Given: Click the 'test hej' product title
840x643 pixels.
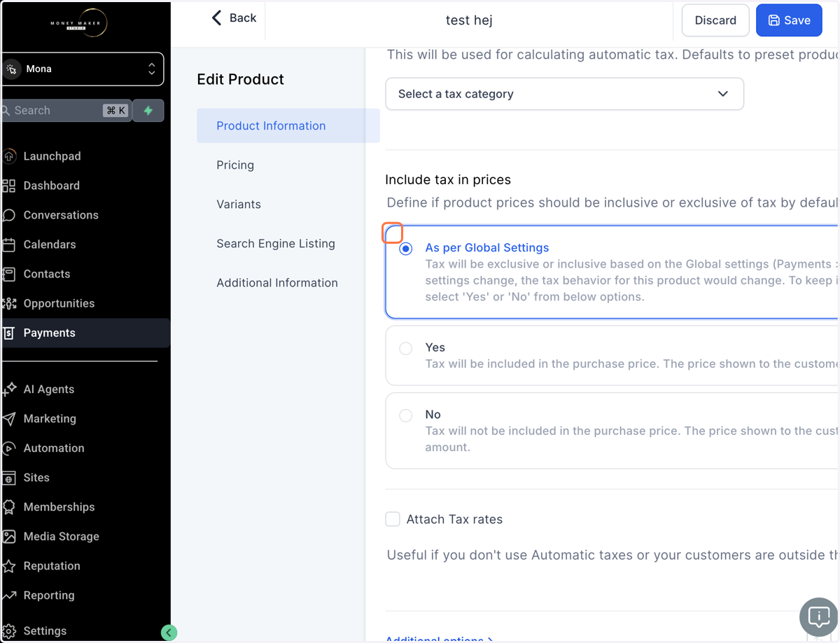Looking at the screenshot, I should click(x=469, y=20).
